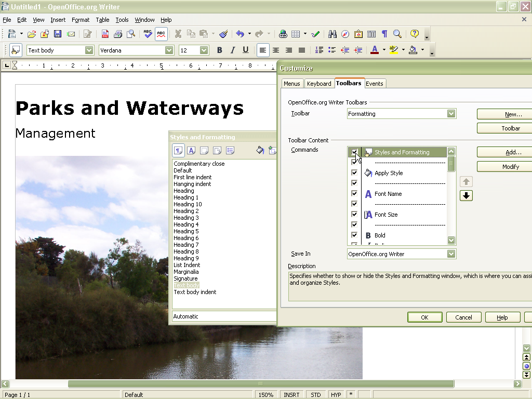Select List Styles icon in Styles and Formatting
Screen dimensions: 532x399
coord(230,150)
